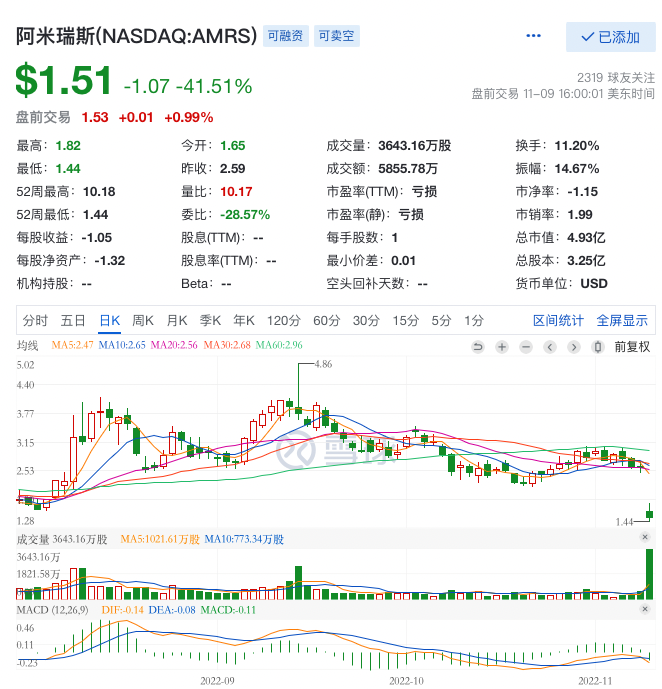
Task: Pan chart right with the right arrow icon
Action: [x=574, y=347]
